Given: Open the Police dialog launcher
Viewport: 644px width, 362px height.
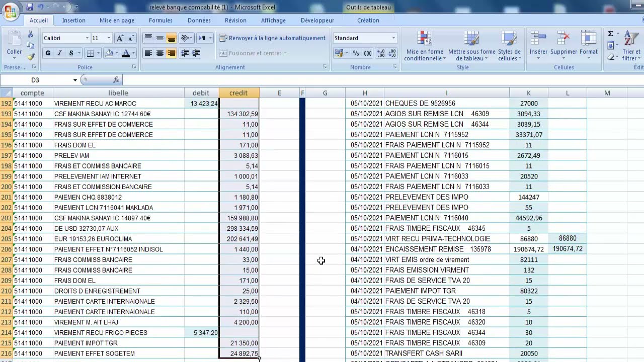Looking at the screenshot, I should (x=134, y=67).
